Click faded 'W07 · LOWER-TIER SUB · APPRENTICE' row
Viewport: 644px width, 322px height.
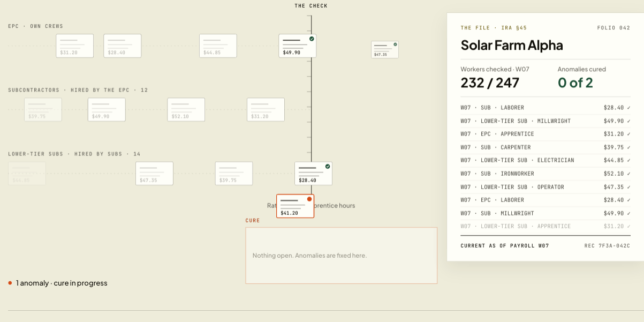point(545,226)
